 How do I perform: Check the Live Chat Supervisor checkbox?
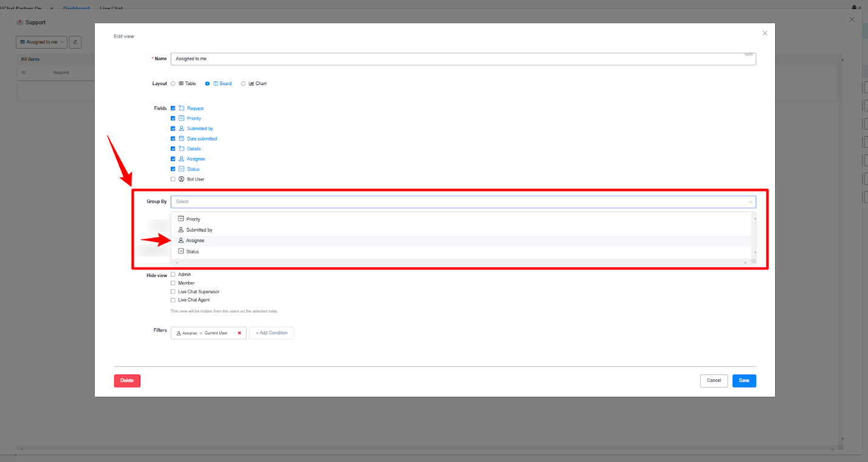[x=173, y=291]
